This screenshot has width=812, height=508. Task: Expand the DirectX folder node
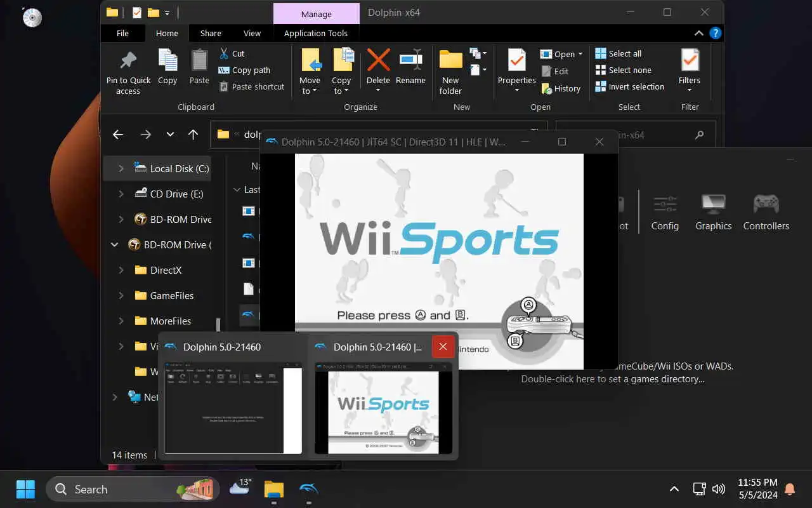pos(121,270)
